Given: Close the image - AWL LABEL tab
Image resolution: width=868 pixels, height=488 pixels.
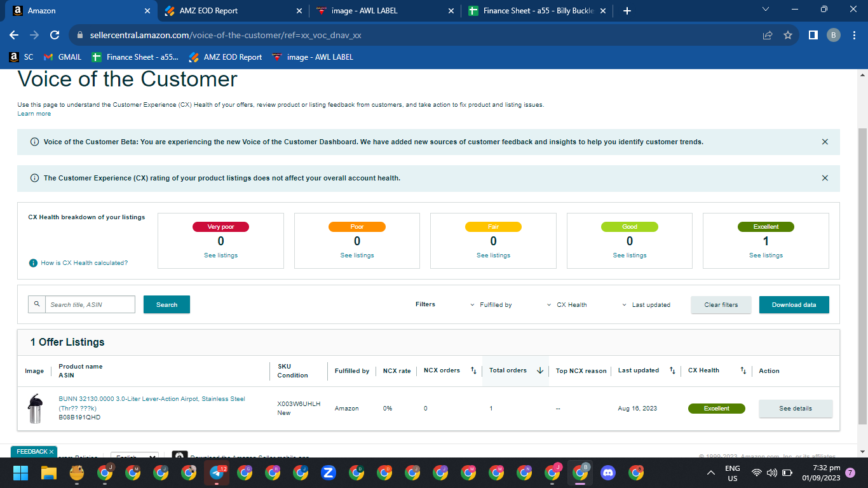Looking at the screenshot, I should click(x=451, y=11).
